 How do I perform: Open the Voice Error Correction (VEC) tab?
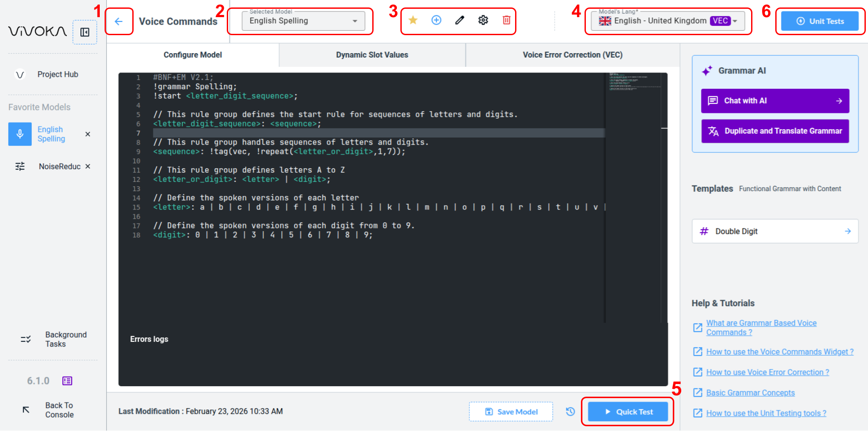[572, 55]
